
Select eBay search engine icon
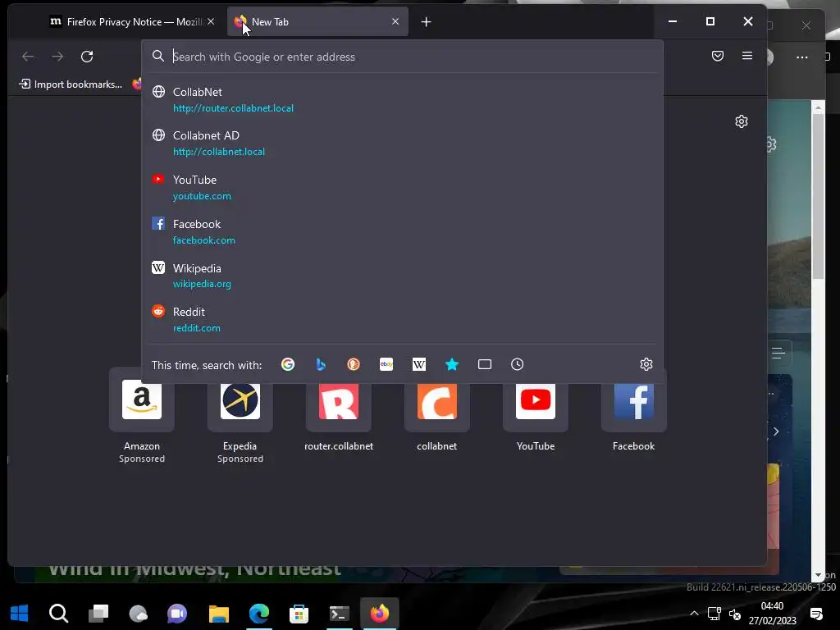point(386,364)
